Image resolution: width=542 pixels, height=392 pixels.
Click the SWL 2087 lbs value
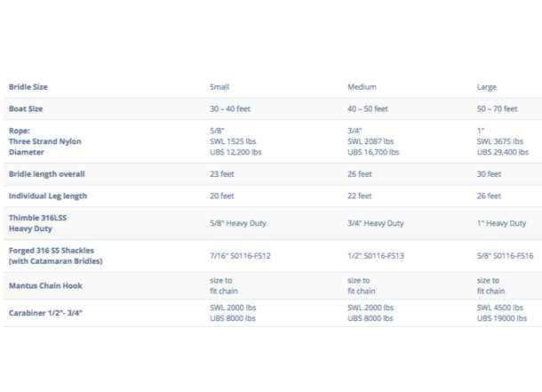[x=371, y=141]
